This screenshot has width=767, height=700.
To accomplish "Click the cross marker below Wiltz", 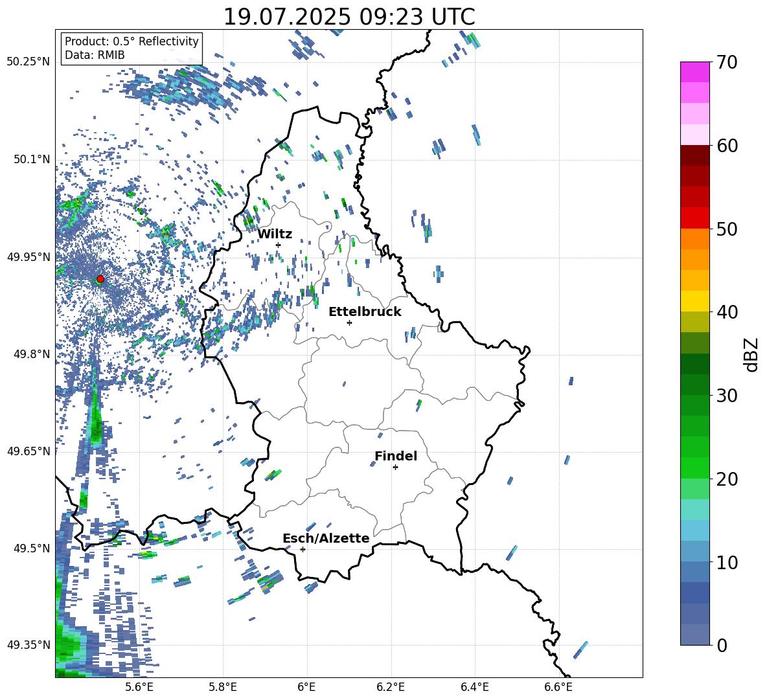I will 279,245.
